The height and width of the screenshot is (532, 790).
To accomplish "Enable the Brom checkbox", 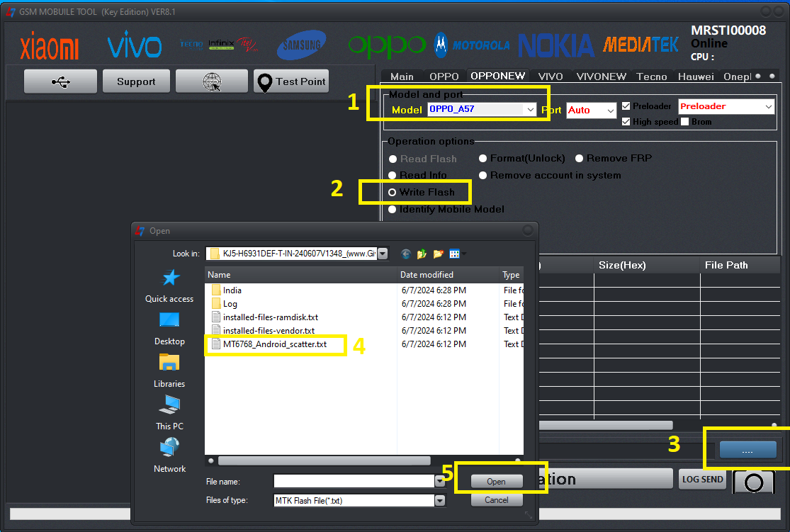I will [x=685, y=122].
